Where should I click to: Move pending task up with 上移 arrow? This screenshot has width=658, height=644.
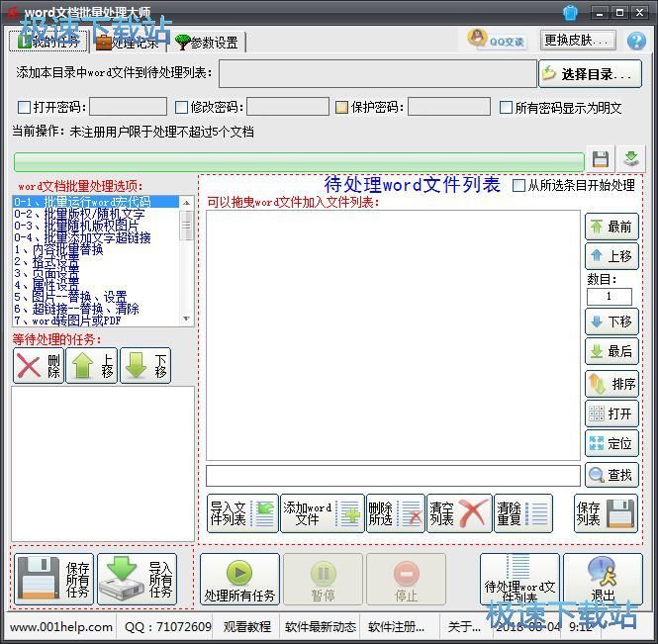coord(92,366)
